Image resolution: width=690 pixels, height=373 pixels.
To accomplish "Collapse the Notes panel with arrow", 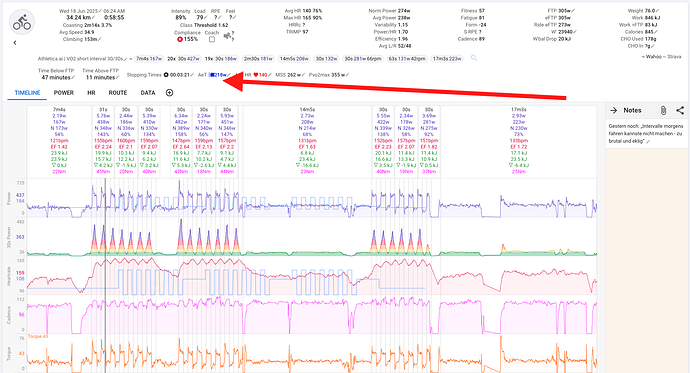I will 614,110.
